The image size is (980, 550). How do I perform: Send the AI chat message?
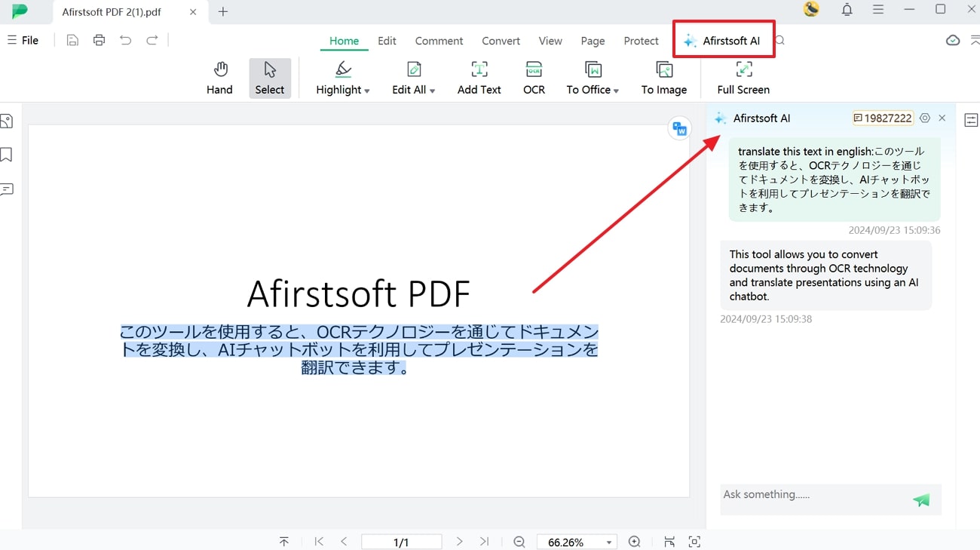click(x=921, y=499)
